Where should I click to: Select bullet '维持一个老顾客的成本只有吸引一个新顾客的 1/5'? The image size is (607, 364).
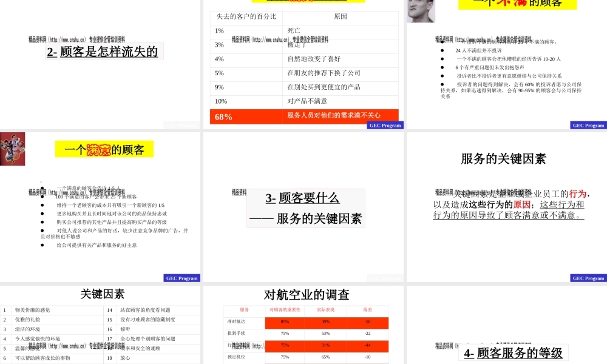point(110,205)
